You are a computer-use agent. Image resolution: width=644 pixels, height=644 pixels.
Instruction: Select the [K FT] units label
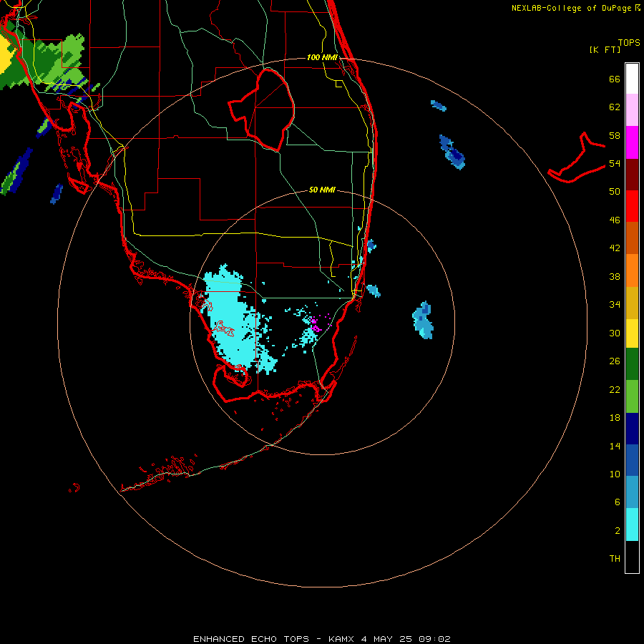coord(605,49)
